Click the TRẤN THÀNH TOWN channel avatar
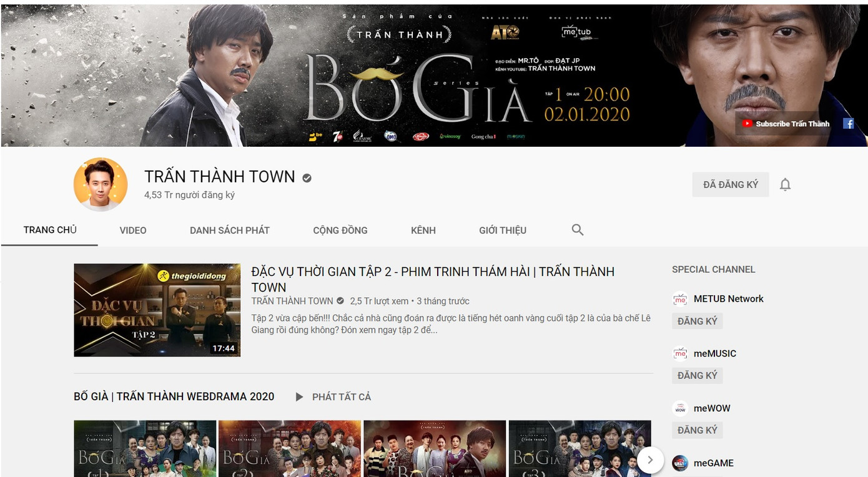The image size is (868, 477). point(100,184)
